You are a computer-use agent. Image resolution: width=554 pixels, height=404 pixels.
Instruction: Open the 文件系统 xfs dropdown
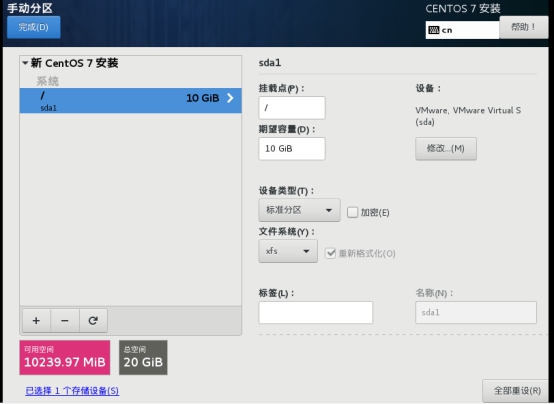click(288, 251)
